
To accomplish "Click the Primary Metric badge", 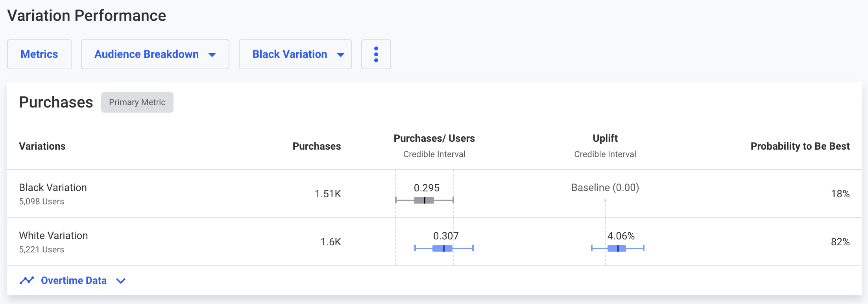I will coord(137,102).
